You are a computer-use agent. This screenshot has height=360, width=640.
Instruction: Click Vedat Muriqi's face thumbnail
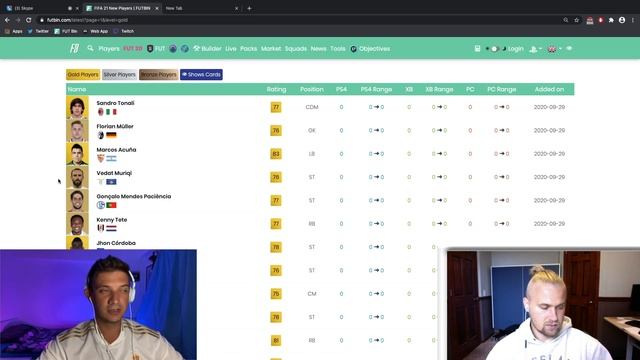tap(77, 177)
